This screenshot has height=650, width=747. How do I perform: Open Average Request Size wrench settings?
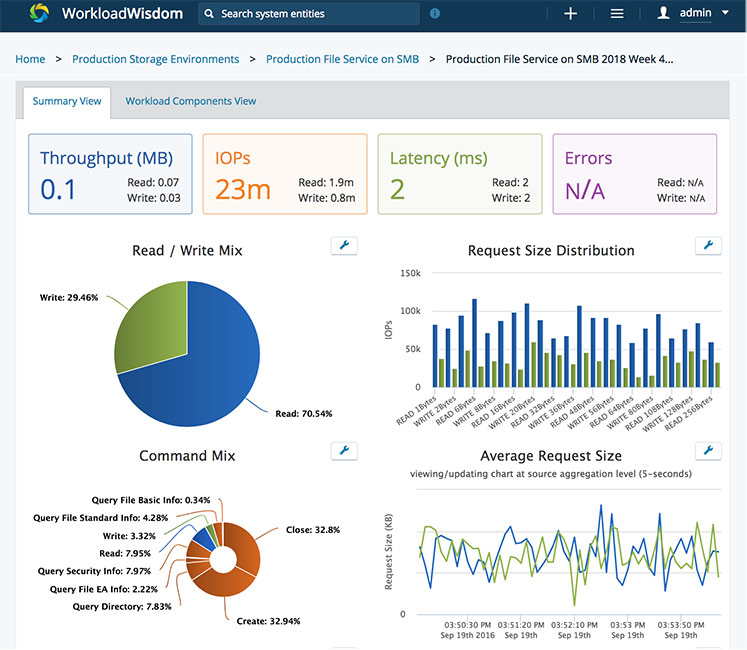(708, 451)
